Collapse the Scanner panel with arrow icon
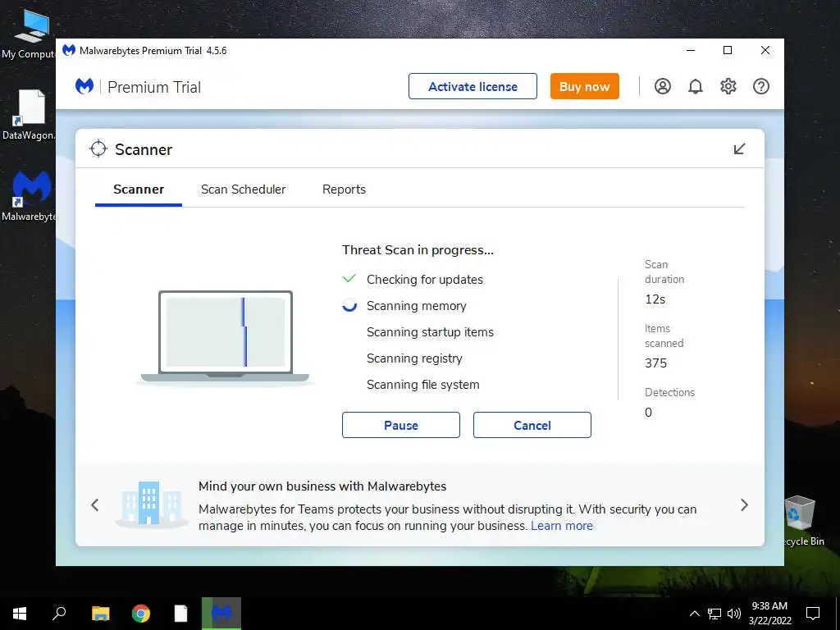This screenshot has height=630, width=840. (739, 149)
